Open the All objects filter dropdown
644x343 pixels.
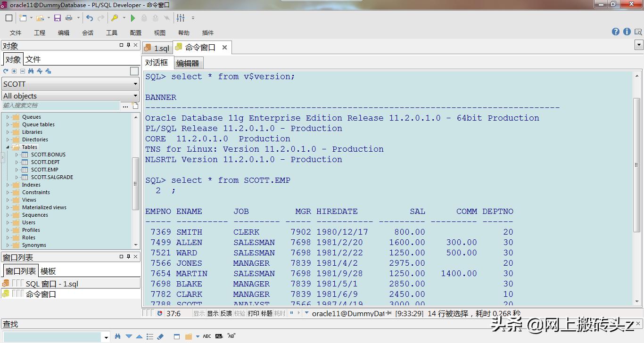135,96
